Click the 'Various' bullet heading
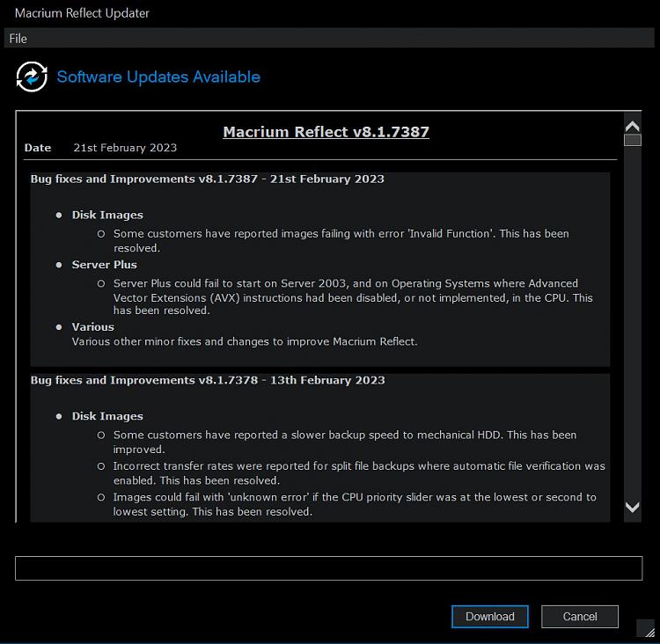Image resolution: width=660 pixels, height=644 pixels. (x=92, y=327)
